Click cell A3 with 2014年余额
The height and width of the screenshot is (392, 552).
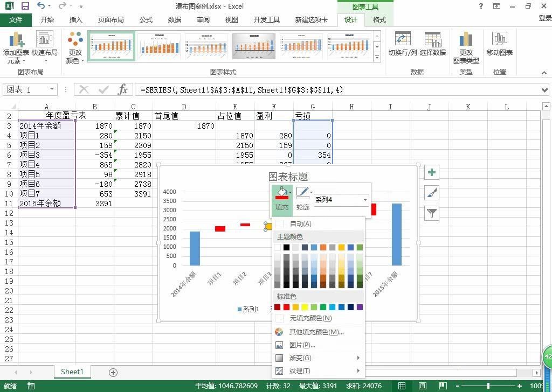coord(46,125)
